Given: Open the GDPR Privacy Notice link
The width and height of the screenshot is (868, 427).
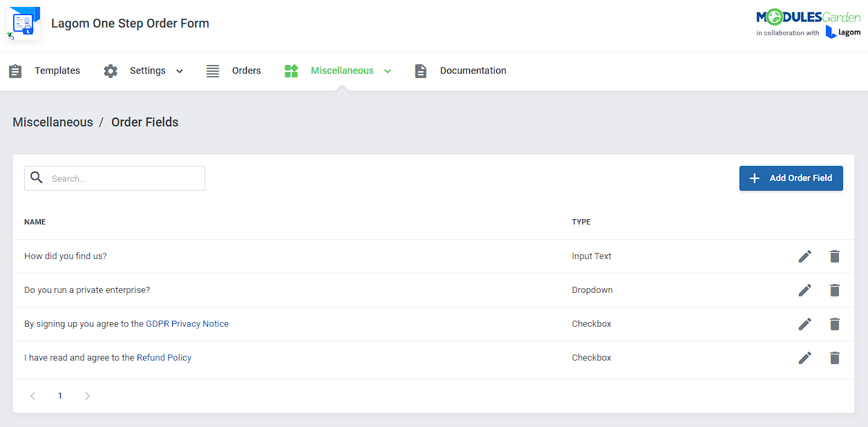Looking at the screenshot, I should (x=187, y=323).
